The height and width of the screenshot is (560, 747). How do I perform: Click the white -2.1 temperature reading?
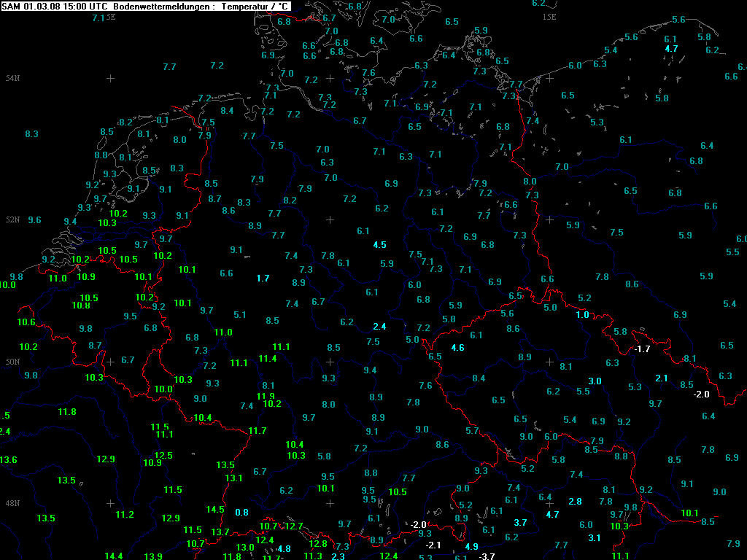click(433, 545)
